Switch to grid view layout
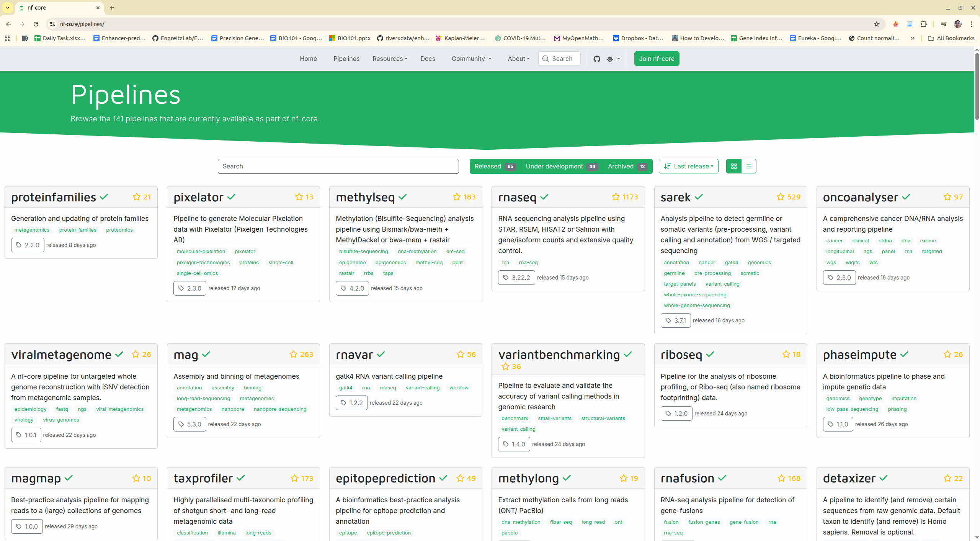 point(734,166)
